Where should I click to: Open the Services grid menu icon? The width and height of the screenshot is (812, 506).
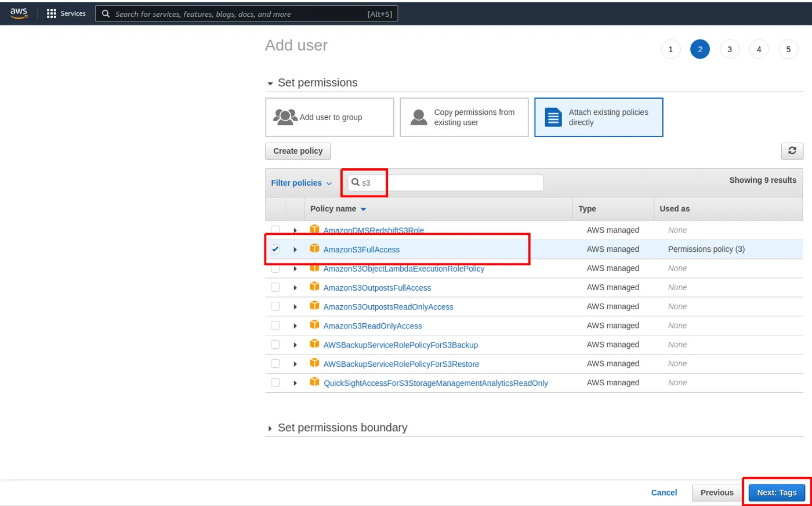(x=52, y=13)
